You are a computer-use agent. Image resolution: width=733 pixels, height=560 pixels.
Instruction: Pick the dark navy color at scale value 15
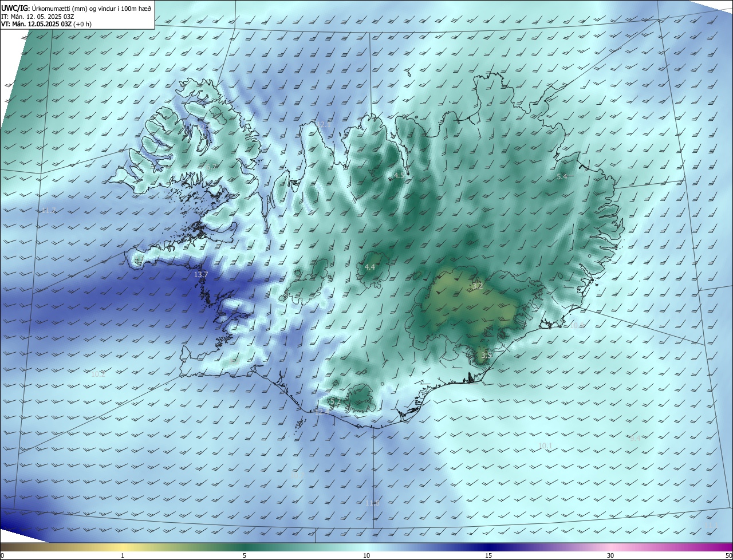coord(488,547)
